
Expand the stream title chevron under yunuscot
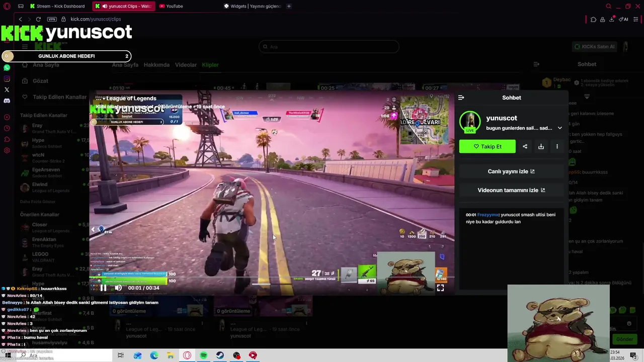click(559, 128)
